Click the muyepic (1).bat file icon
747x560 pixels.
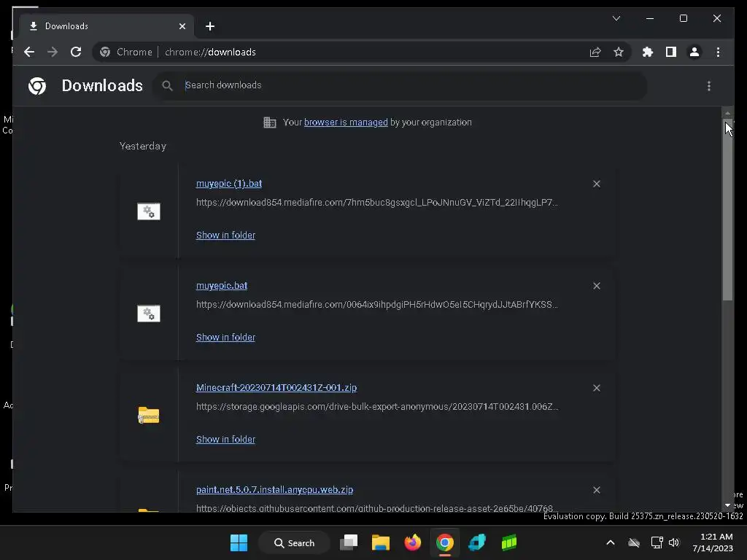[149, 211]
